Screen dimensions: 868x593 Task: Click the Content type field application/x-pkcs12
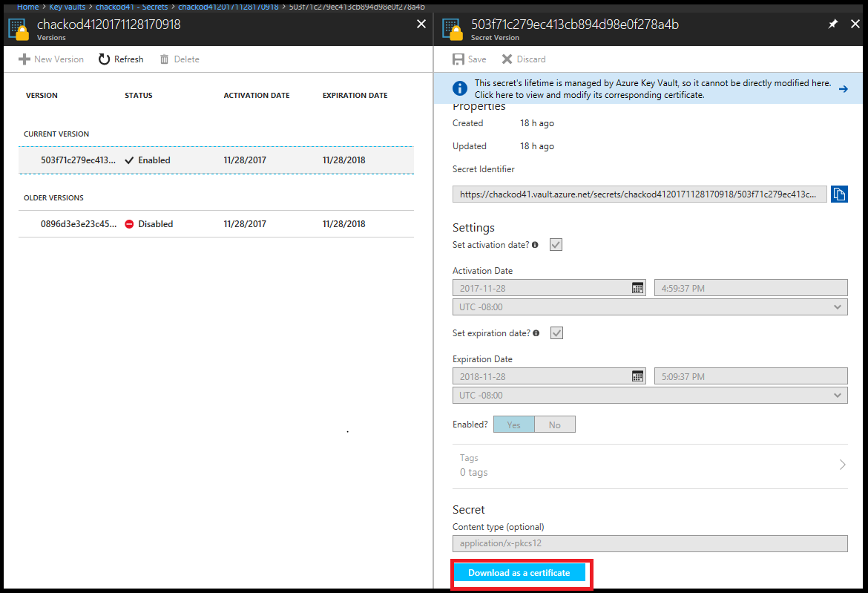point(650,544)
